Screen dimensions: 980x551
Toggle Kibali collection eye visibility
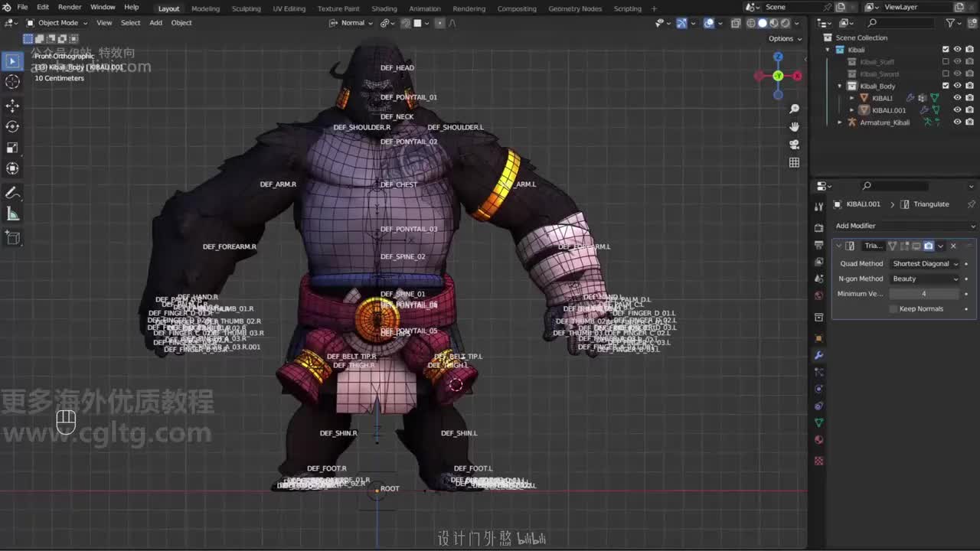point(957,50)
